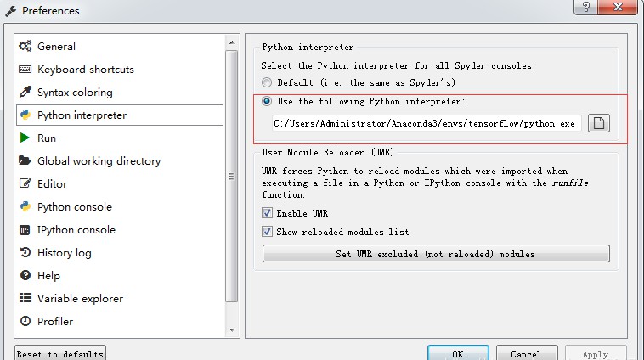Click the Python interpreter path field
The height and width of the screenshot is (360, 644).
pyautogui.click(x=427, y=123)
